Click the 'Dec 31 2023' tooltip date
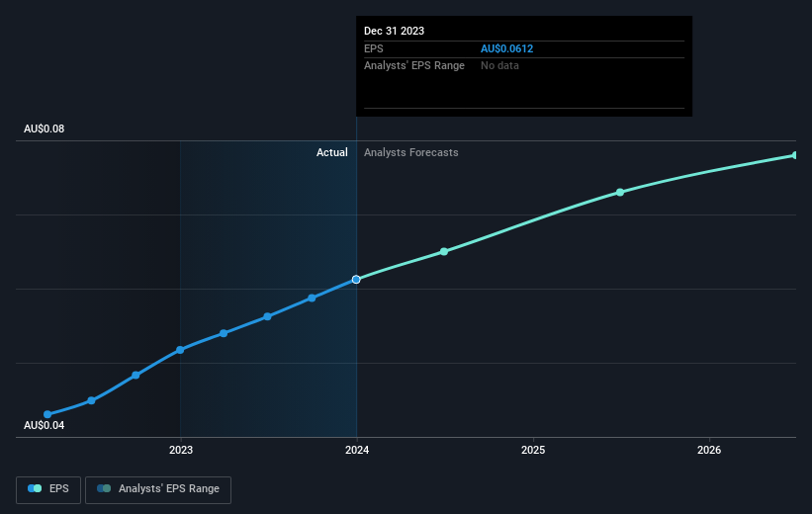Image resolution: width=812 pixels, height=514 pixels. (394, 31)
